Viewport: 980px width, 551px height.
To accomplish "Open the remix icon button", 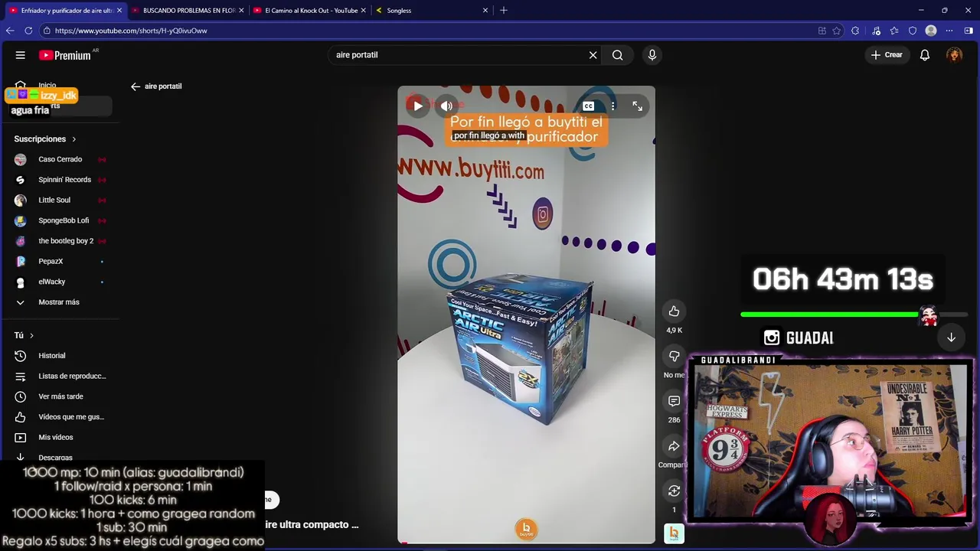I will [674, 491].
